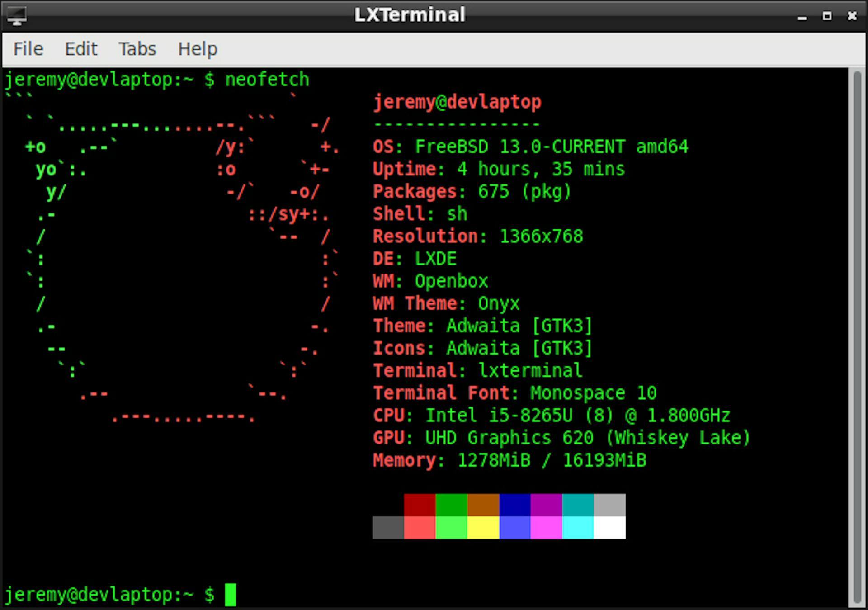Click the bottom 'jeremy@devlaptop:~ $' prompt
The width and height of the screenshot is (868, 610).
pyautogui.click(x=109, y=595)
